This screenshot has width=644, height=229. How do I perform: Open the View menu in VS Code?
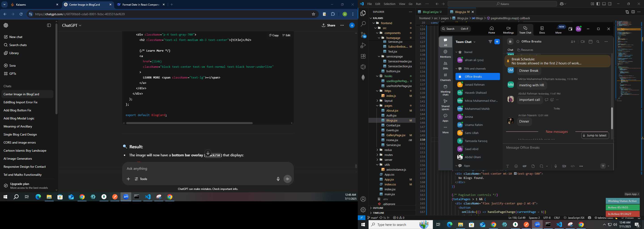coord(402,4)
